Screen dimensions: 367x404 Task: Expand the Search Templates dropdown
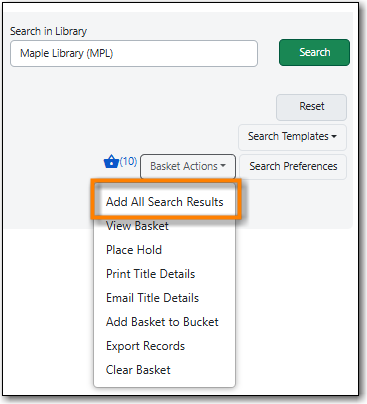pyautogui.click(x=292, y=137)
